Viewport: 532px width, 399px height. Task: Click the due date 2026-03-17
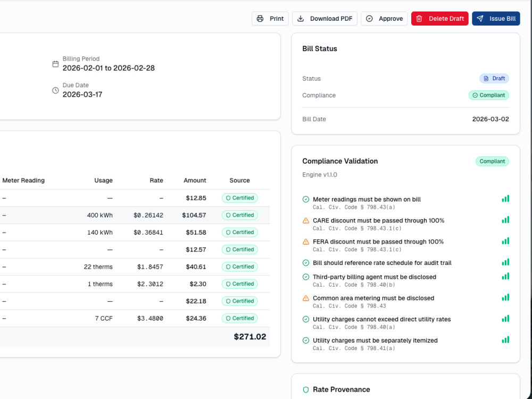coord(82,94)
